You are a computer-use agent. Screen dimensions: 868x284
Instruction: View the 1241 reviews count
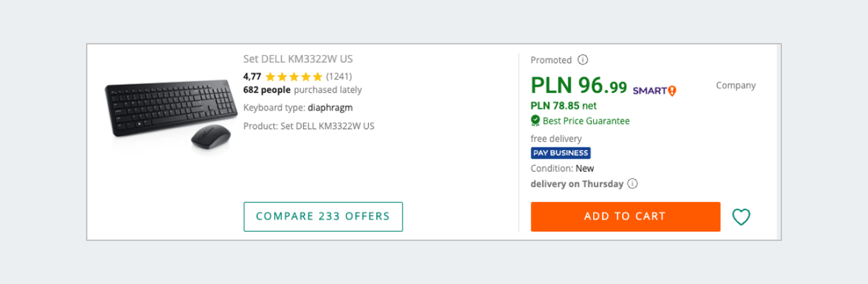point(339,76)
